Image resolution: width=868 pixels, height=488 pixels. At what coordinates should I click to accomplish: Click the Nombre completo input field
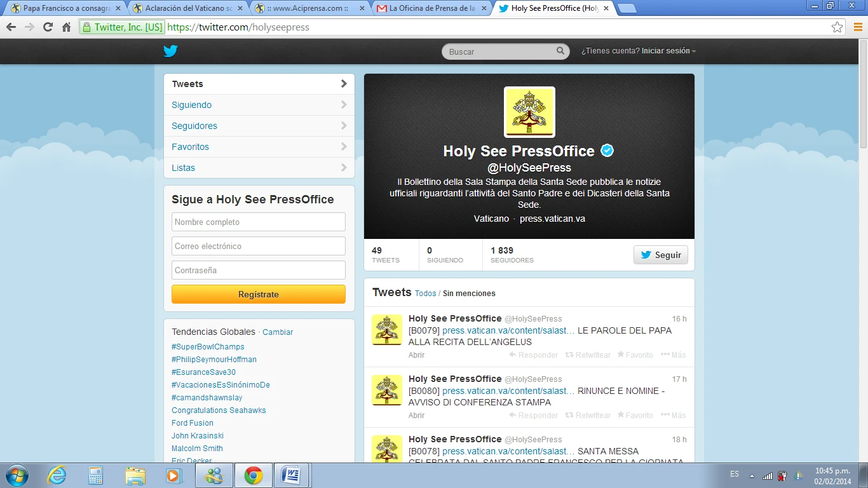pyautogui.click(x=259, y=222)
